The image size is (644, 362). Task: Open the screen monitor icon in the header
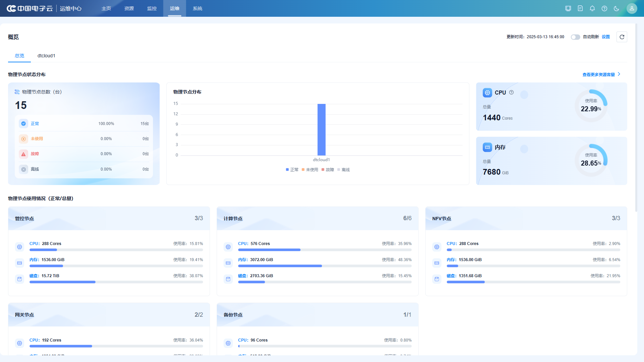click(x=568, y=8)
